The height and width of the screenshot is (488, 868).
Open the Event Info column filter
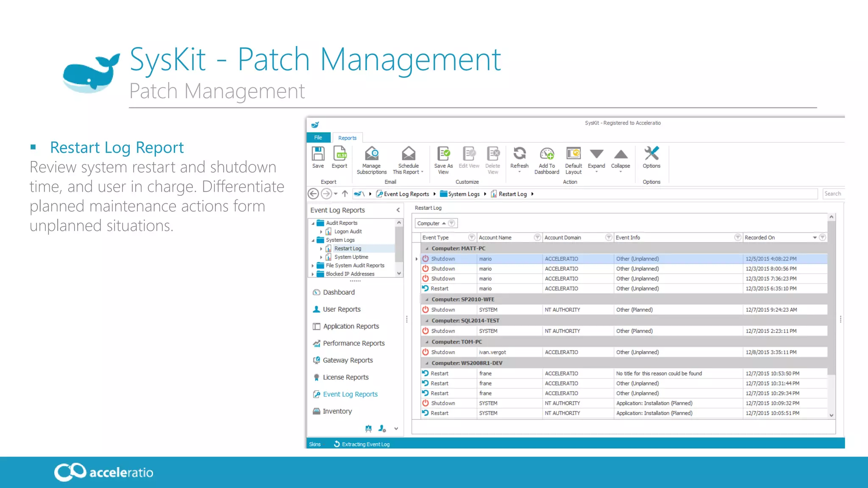tap(737, 237)
